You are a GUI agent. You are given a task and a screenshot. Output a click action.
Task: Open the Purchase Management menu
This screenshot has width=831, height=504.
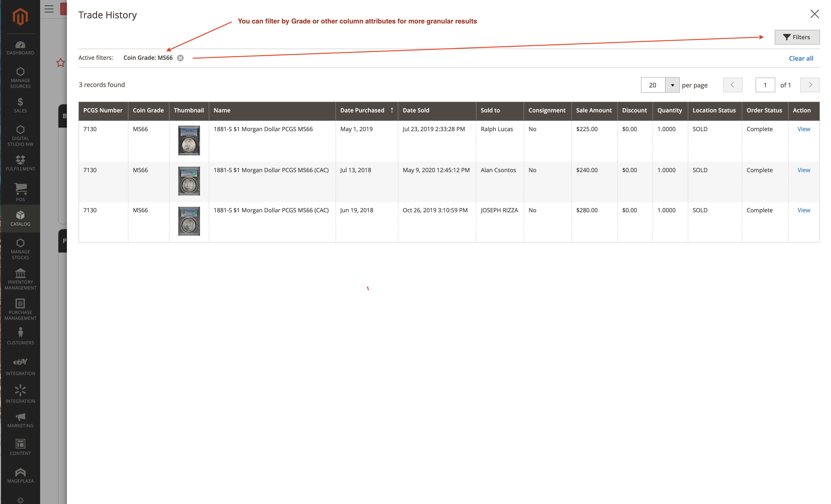[x=20, y=309]
